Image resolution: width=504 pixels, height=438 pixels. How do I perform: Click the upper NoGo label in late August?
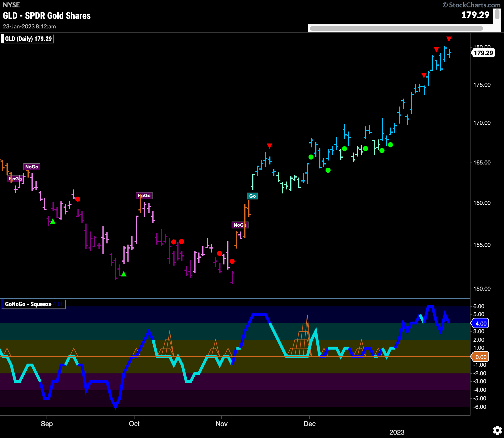32,167
